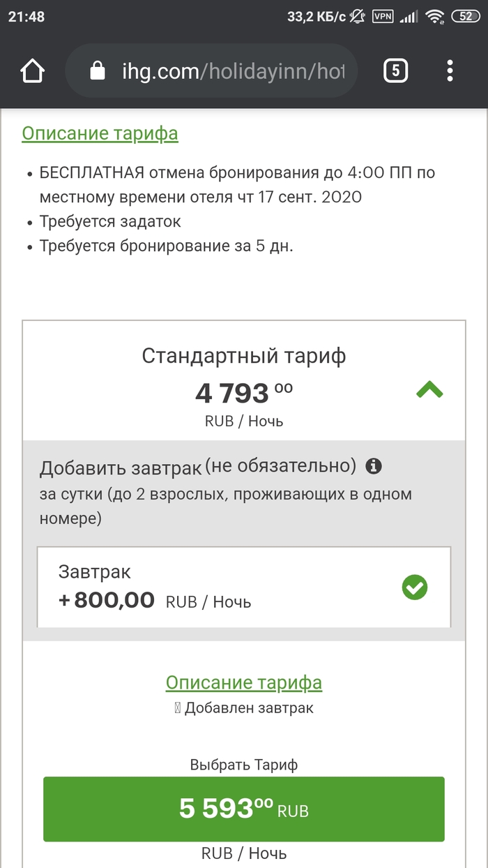Tap the Стандартный тариф header
The image size is (488, 868).
(x=244, y=356)
